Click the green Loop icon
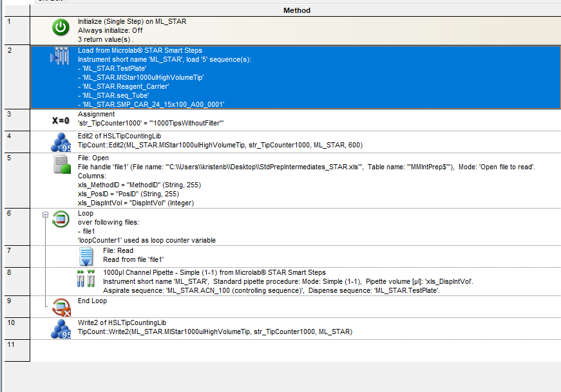The image size is (561, 392). (61, 219)
